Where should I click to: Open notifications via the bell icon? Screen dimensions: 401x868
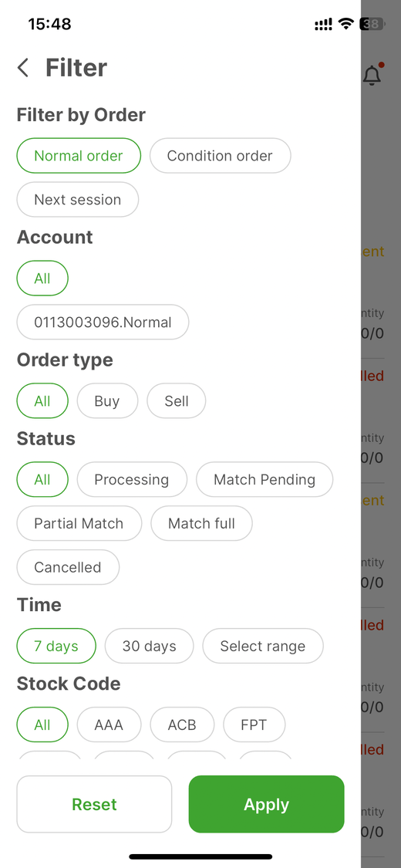[x=372, y=76]
